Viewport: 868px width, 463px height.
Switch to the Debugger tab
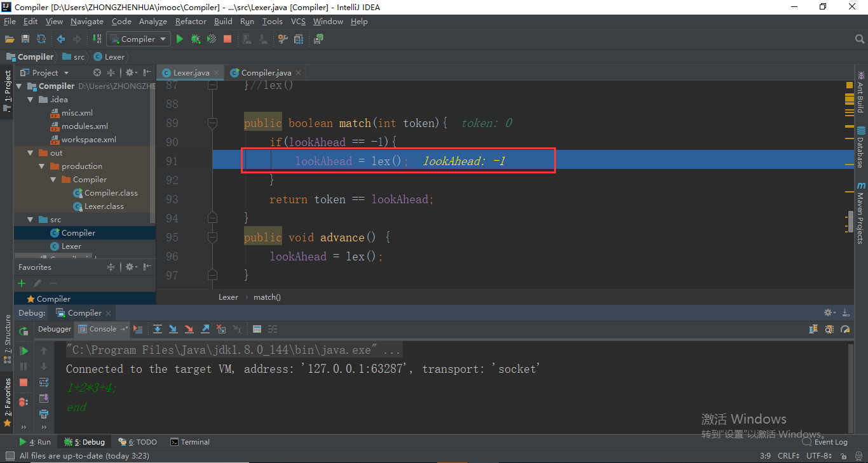pyautogui.click(x=55, y=329)
